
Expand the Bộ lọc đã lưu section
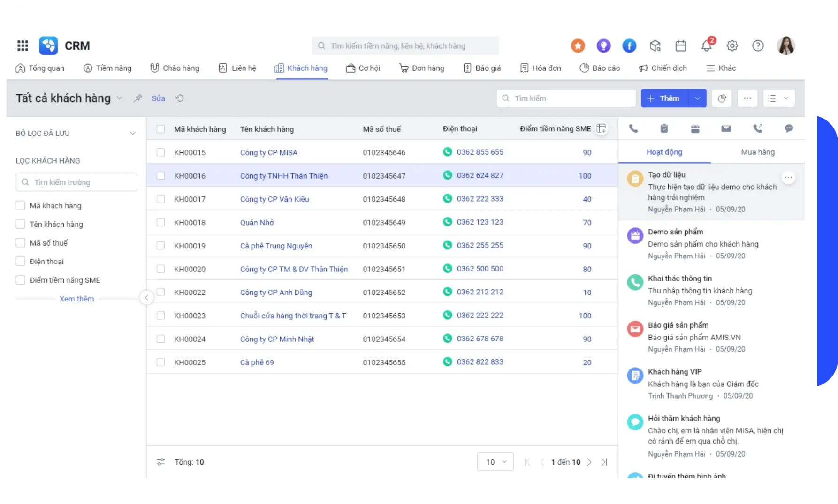(x=133, y=134)
